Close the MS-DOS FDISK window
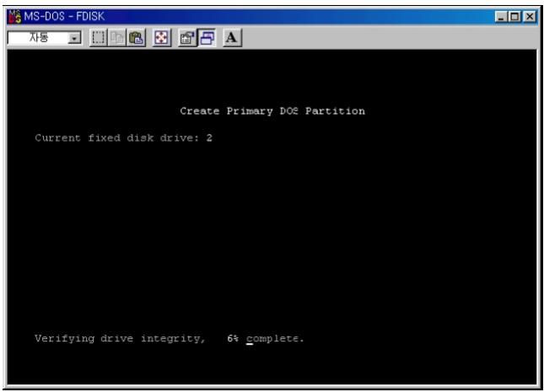This screenshot has width=544, height=392. (530, 16)
